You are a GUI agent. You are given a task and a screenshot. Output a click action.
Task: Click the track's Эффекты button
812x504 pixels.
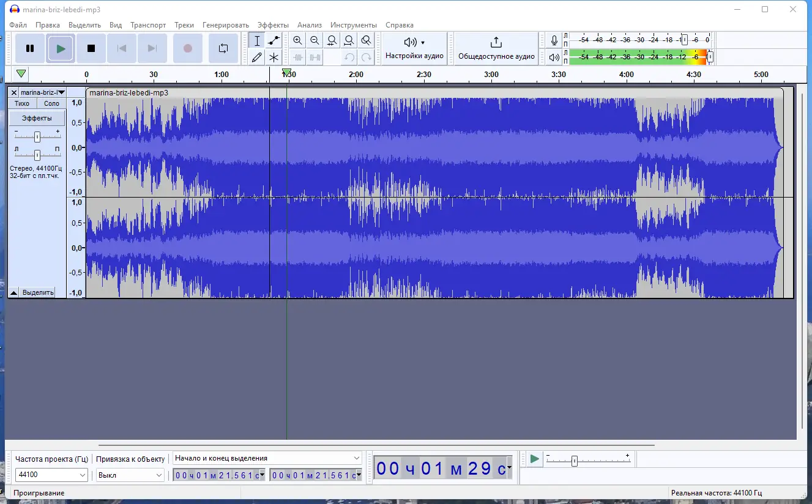(x=37, y=118)
